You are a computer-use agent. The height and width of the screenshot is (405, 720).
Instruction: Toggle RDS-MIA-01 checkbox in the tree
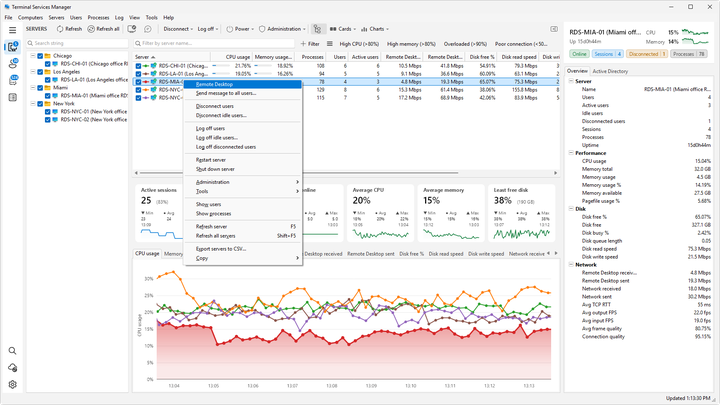pos(48,96)
